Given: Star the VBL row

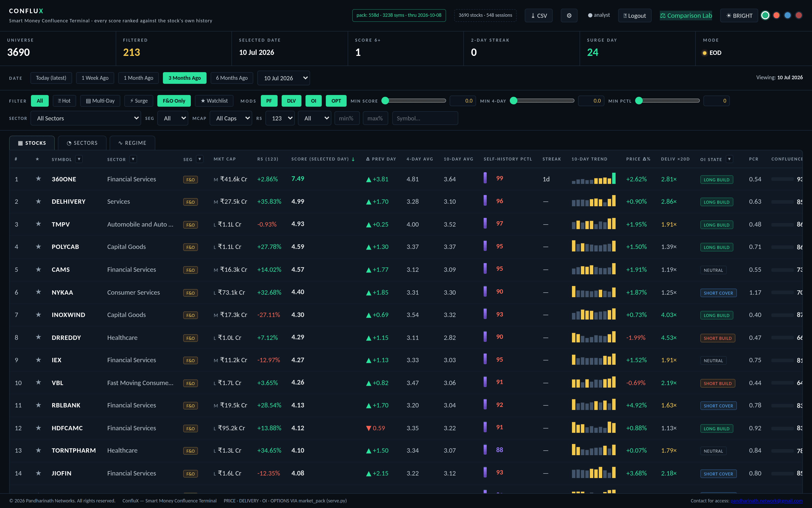Looking at the screenshot, I should point(38,382).
